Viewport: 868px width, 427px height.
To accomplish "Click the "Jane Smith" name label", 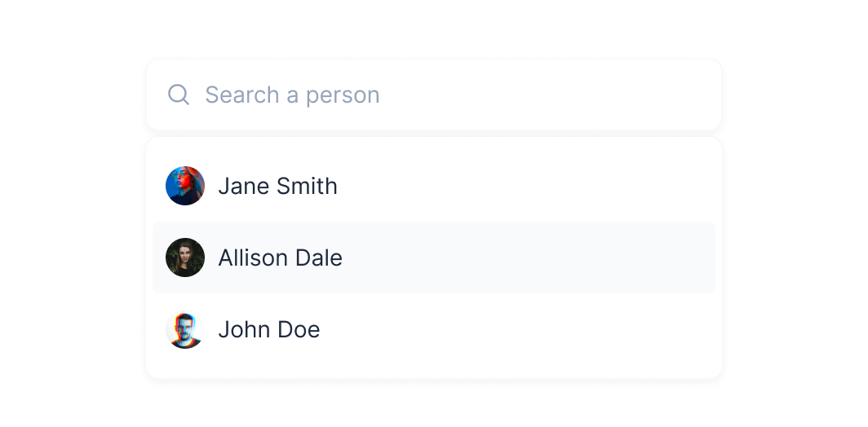I will click(x=277, y=186).
